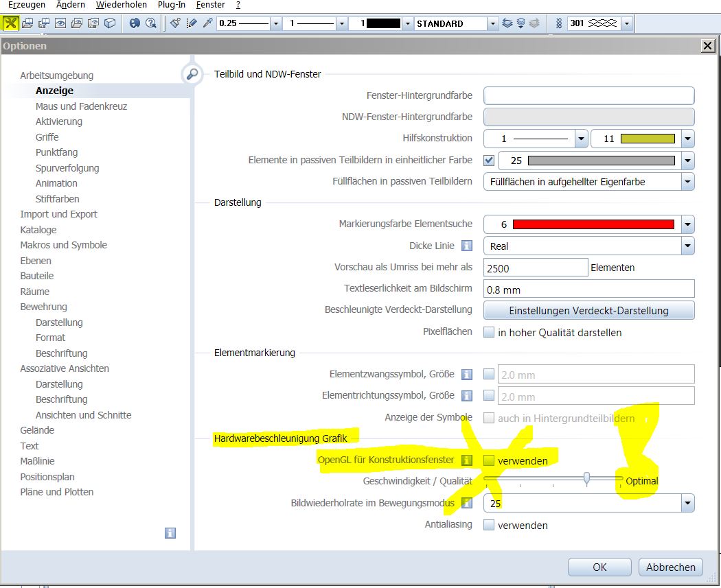Click the 3D cube icon in toolbar
Image resolution: width=721 pixels, height=588 pixels.
point(109,23)
